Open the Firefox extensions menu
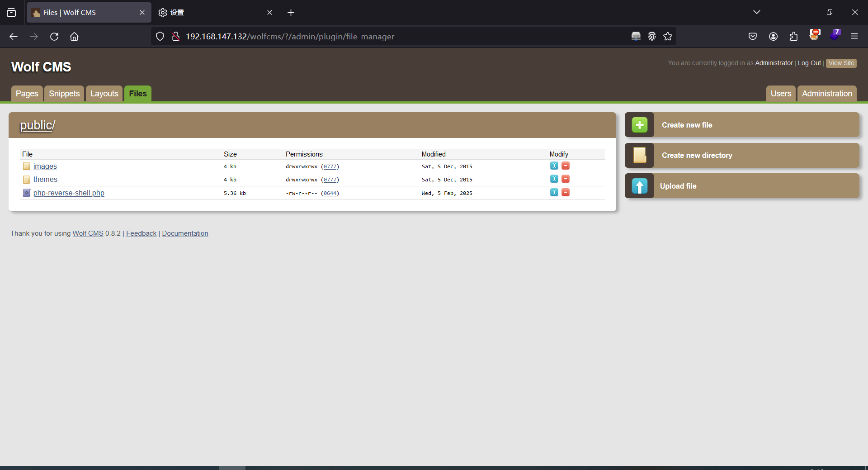Screen dimensions: 868x470 (x=793, y=37)
